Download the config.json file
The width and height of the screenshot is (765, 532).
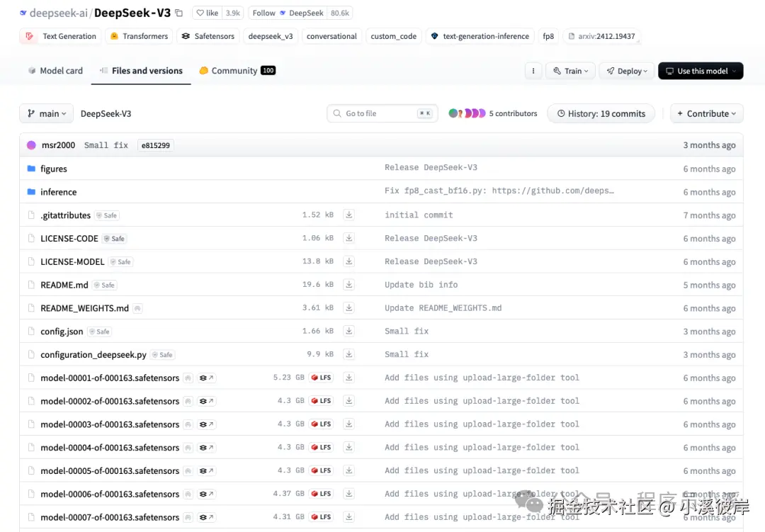[348, 331]
